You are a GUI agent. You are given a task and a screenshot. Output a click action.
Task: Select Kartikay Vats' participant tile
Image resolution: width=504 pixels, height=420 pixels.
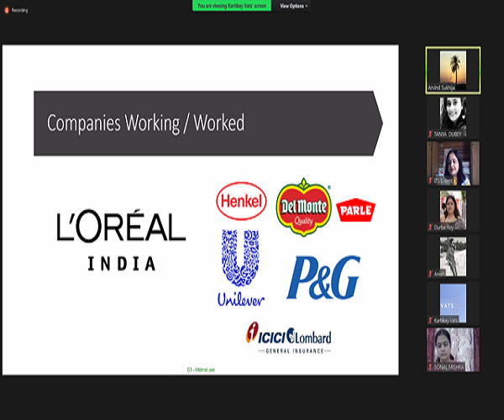[454, 303]
